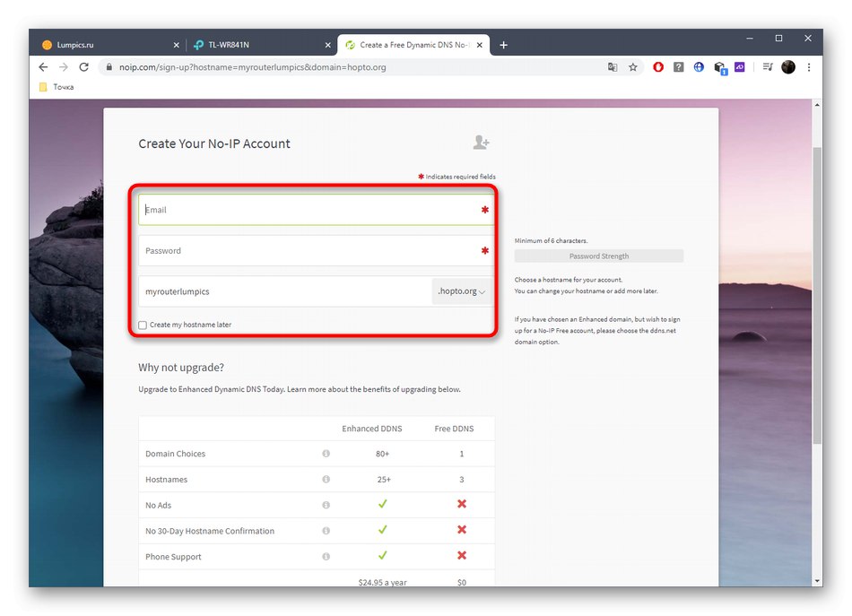Click the address bar URL

[x=253, y=67]
